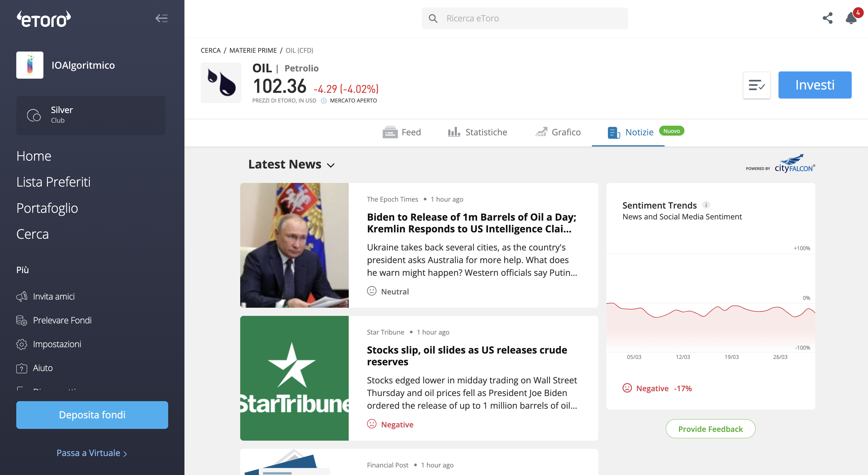This screenshot has width=868, height=475.
Task: Open notifications bell with 4 alerts
Action: click(x=852, y=17)
